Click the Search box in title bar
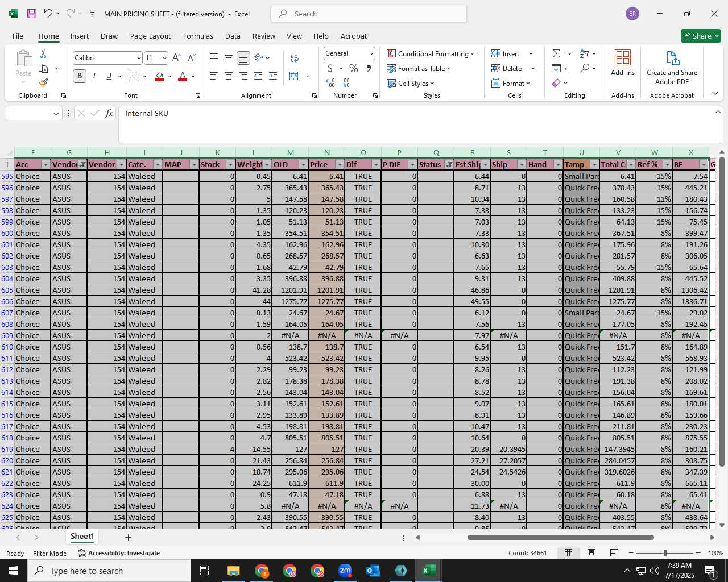 pos(369,14)
